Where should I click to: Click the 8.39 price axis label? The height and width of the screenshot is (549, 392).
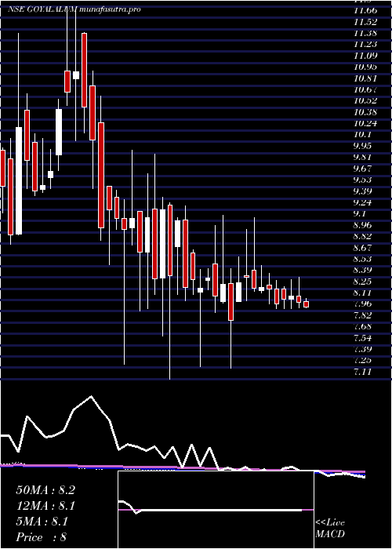[x=363, y=270]
